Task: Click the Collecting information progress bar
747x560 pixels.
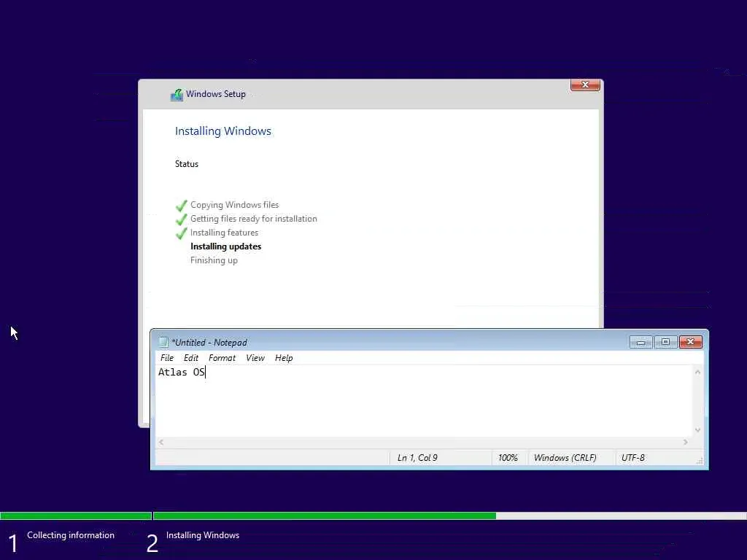Action: pos(76,516)
